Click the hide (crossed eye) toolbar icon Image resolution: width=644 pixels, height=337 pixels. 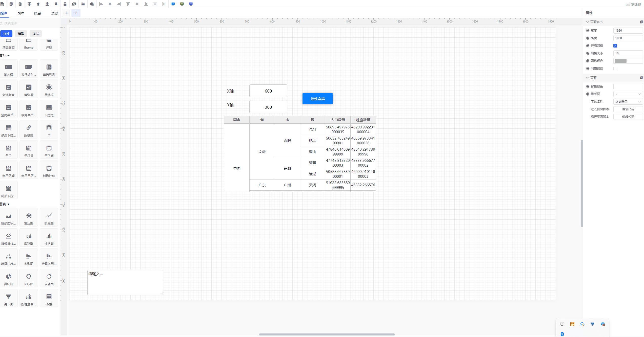pyautogui.click(x=74, y=4)
